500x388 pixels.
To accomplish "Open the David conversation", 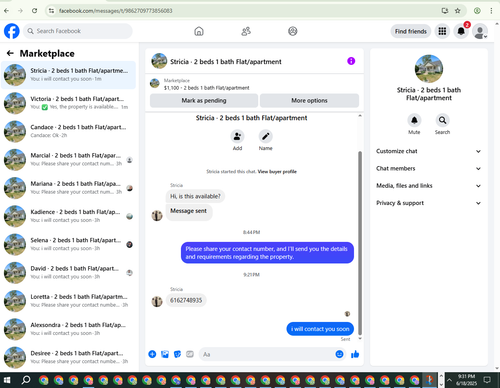I will (x=68, y=273).
